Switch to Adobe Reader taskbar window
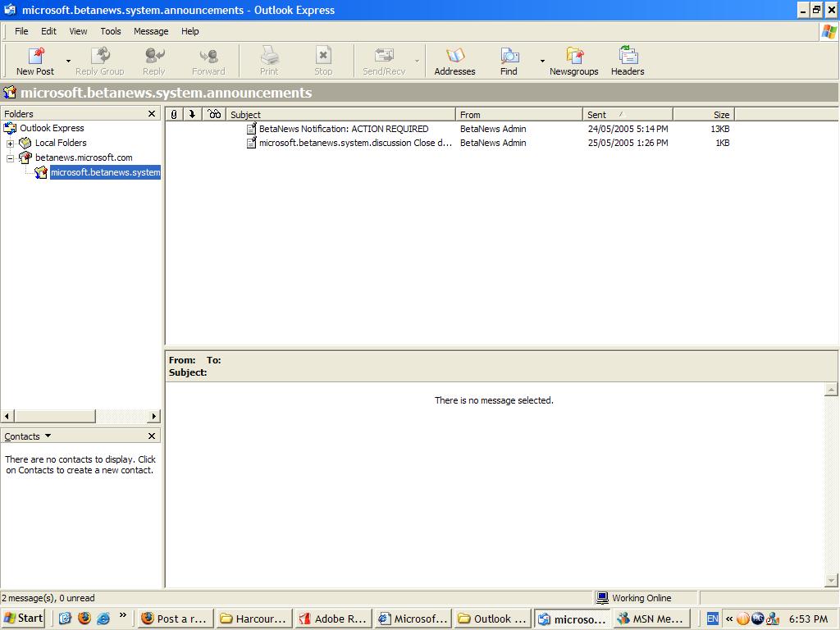The width and height of the screenshot is (840, 630). click(x=333, y=619)
